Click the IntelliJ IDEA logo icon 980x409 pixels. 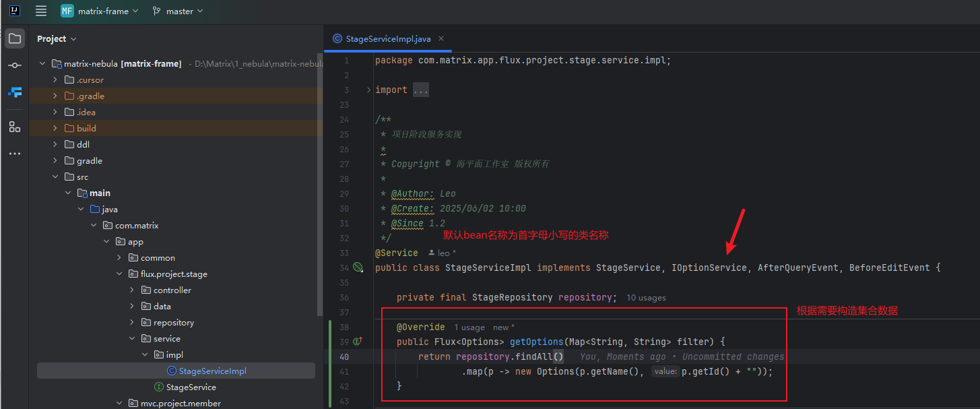(14, 11)
